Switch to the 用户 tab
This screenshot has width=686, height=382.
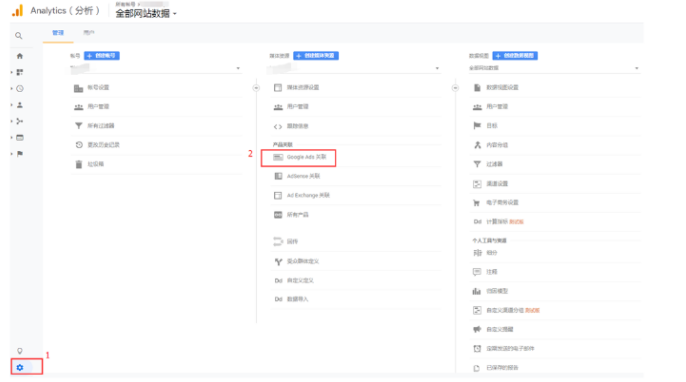point(89,33)
